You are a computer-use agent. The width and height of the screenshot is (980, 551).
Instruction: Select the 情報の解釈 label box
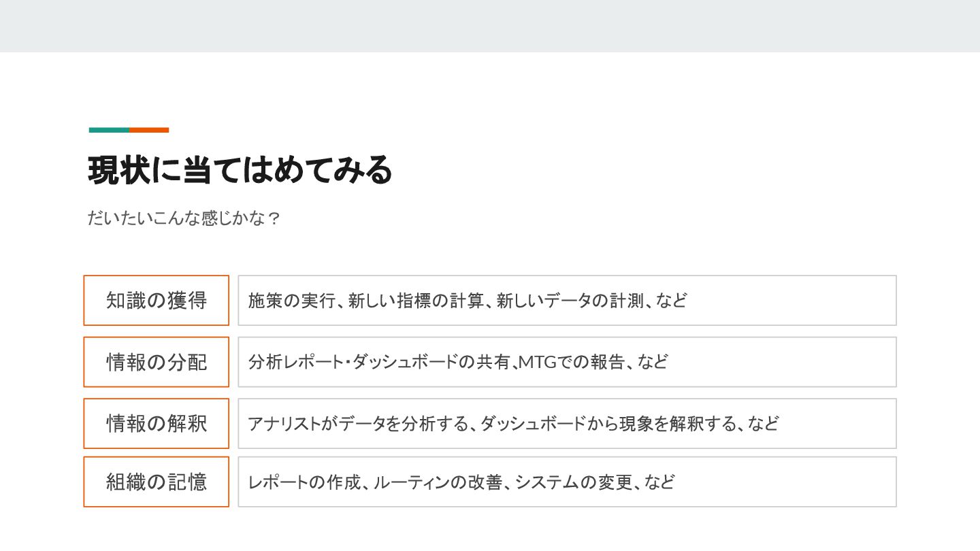click(157, 423)
